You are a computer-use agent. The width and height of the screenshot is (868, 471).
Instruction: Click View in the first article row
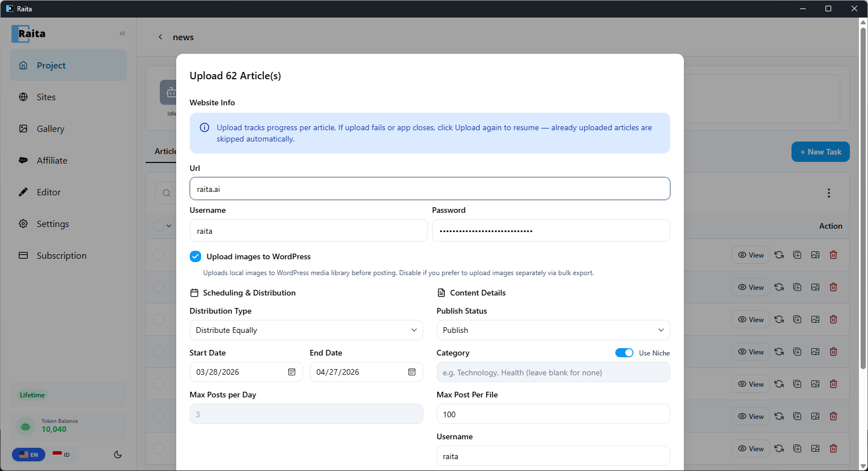pos(751,255)
